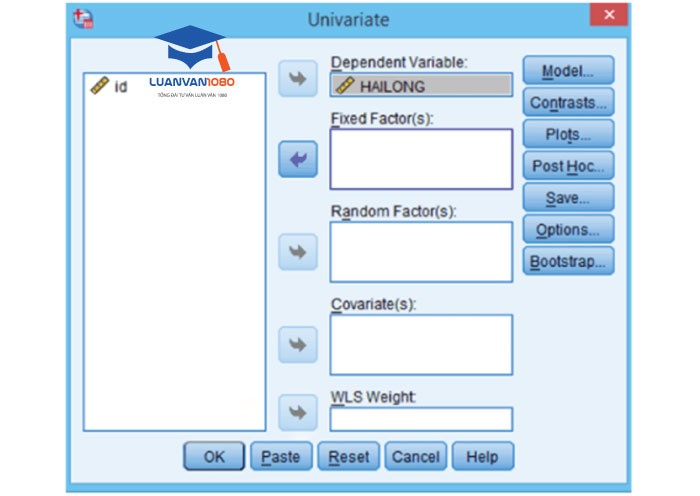
Task: Open the Bootstrap... dialog
Action: 568,261
